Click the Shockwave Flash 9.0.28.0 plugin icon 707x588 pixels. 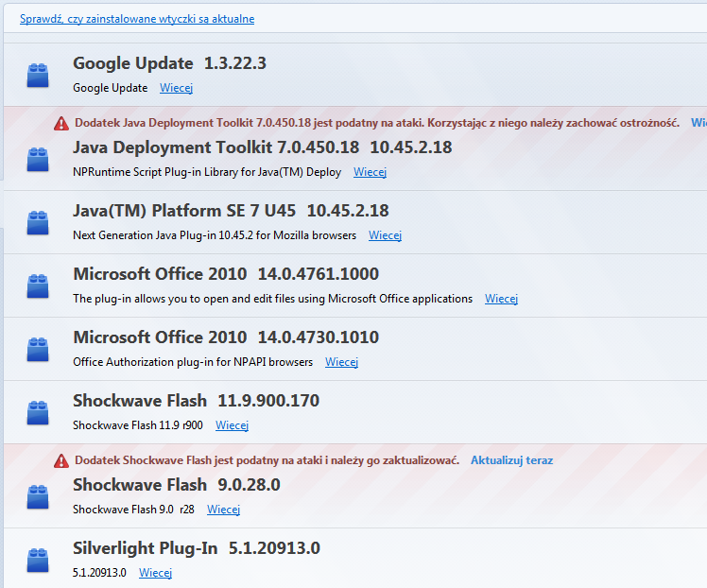click(x=38, y=497)
